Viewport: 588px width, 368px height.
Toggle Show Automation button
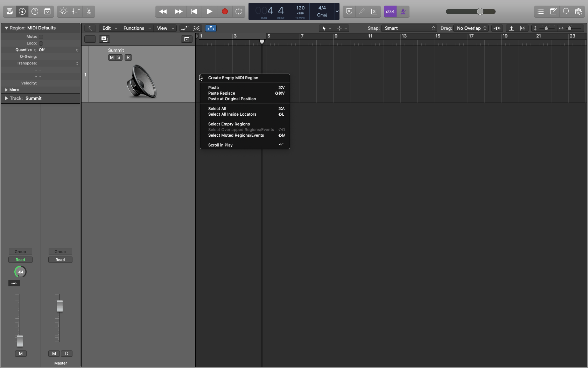pos(185,28)
